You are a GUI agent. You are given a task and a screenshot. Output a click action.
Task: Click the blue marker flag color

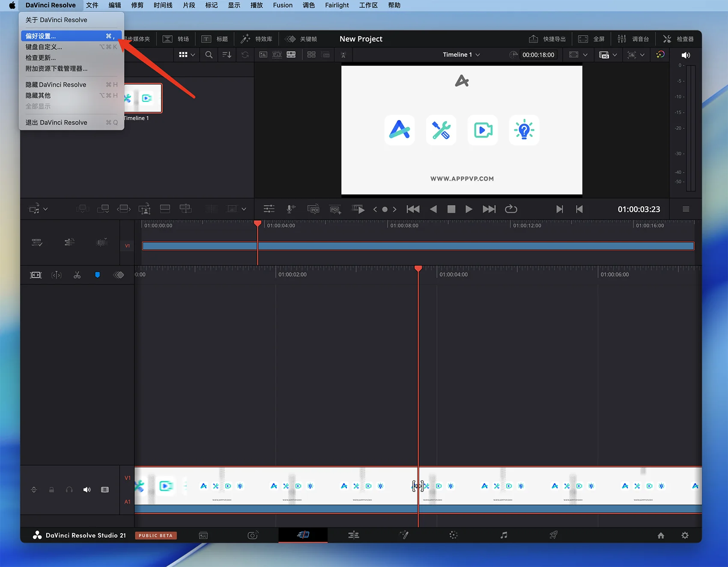tap(97, 275)
